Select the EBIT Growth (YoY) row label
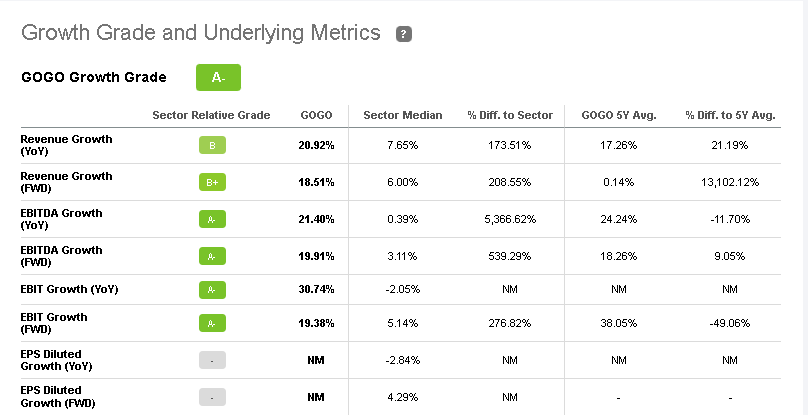The width and height of the screenshot is (808, 415). pyautogui.click(x=70, y=290)
